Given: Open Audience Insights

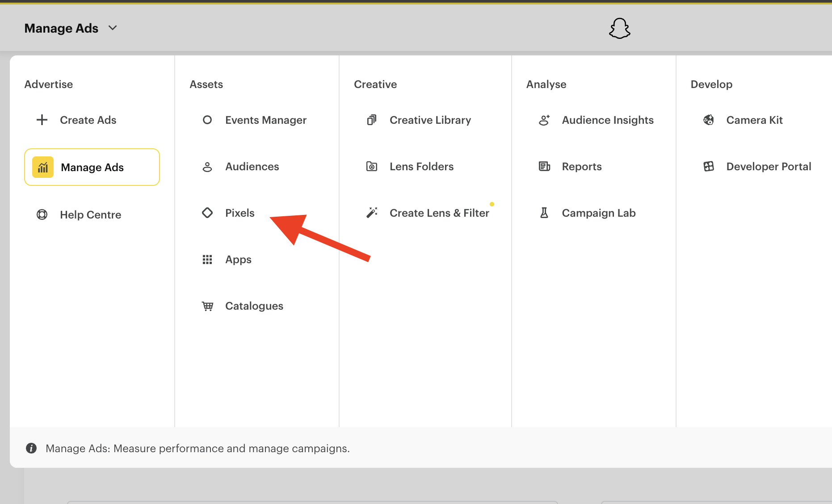Looking at the screenshot, I should click(x=608, y=120).
